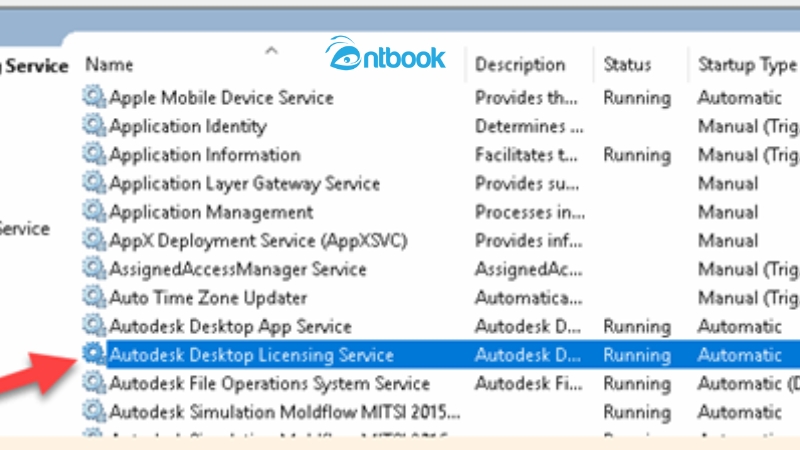Image resolution: width=800 pixels, height=450 pixels.
Task: Click gear icon next to Application Management
Action: click(x=94, y=211)
